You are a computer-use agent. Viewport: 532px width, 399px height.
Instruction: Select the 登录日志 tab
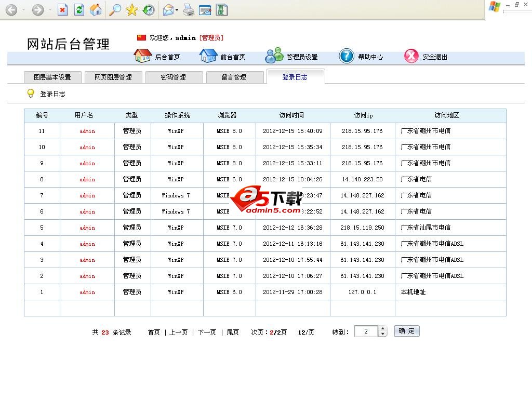pos(296,77)
